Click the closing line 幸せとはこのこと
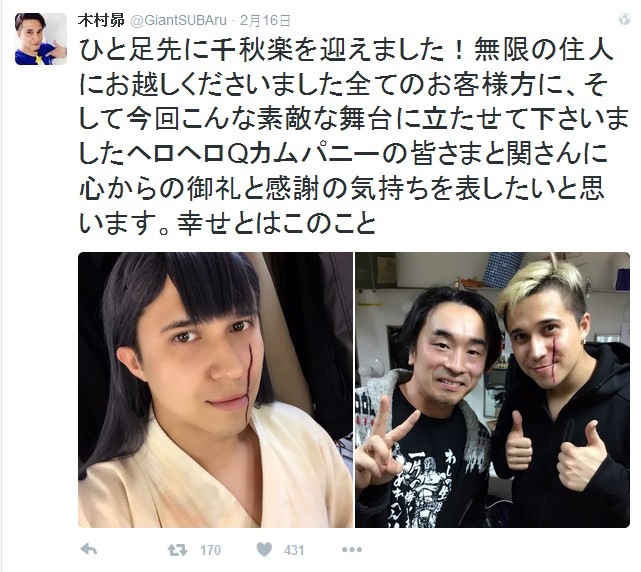The image size is (641, 572). coord(227,223)
